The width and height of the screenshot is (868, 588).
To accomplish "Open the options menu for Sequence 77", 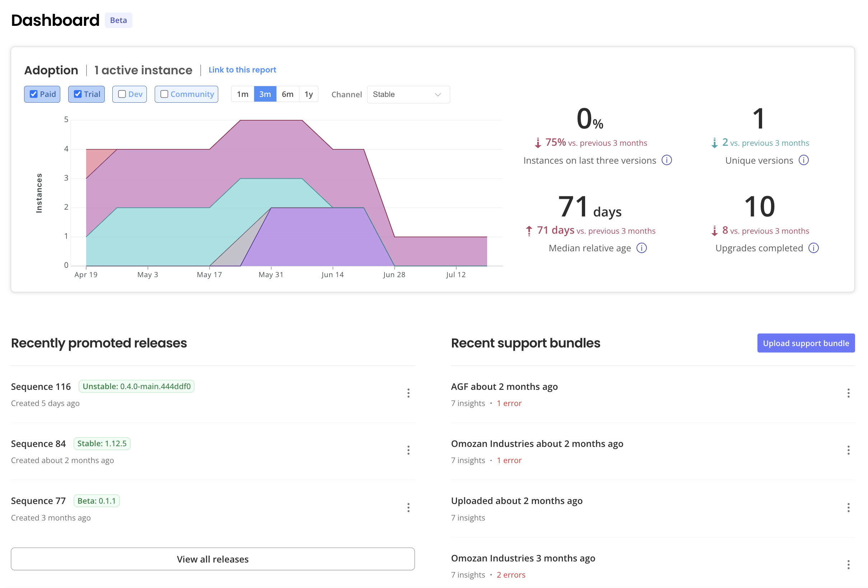I will pyautogui.click(x=409, y=508).
